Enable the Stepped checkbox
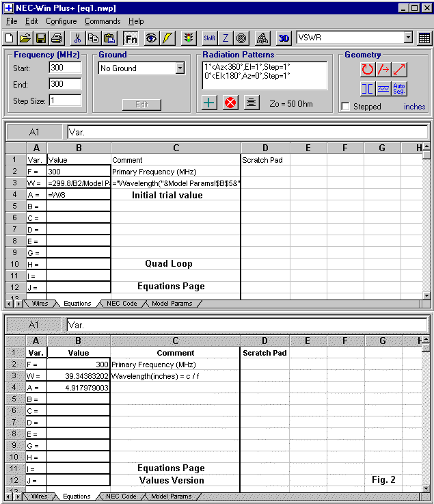This screenshot has height=504, width=434. [346, 107]
